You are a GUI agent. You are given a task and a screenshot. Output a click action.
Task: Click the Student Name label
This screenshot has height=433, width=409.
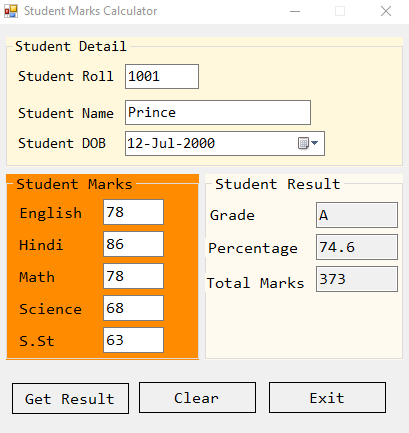(x=66, y=113)
